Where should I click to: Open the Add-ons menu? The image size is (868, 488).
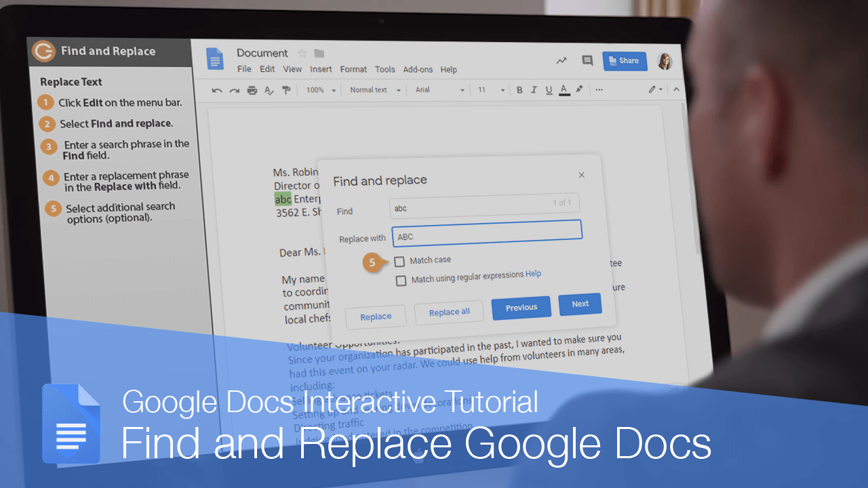tap(418, 69)
